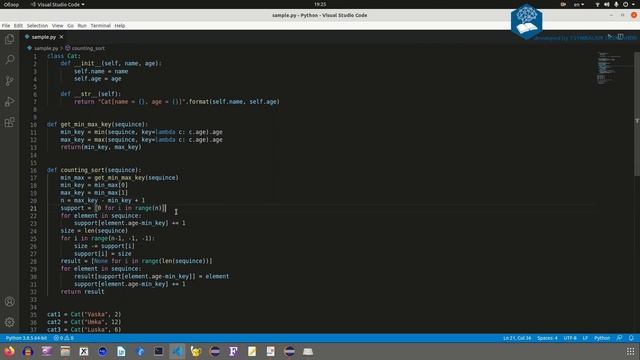
Task: Open the Source Control view
Action: [x=9, y=80]
